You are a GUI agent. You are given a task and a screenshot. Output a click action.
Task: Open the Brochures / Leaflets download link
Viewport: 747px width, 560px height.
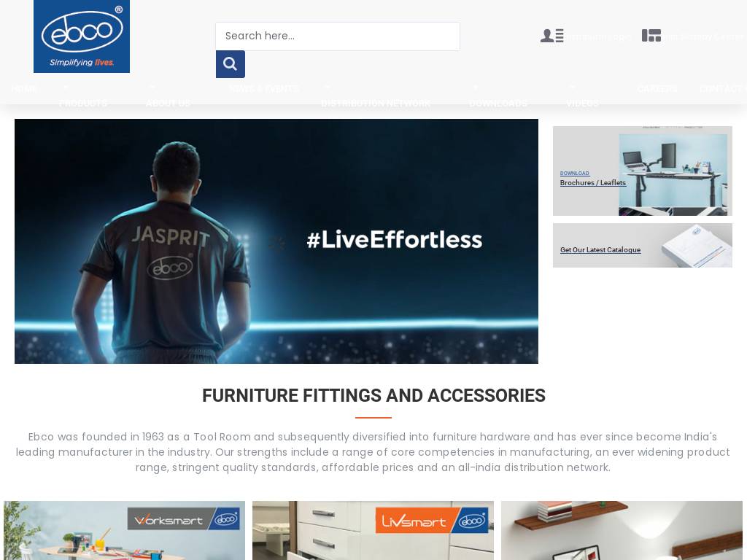coord(592,182)
